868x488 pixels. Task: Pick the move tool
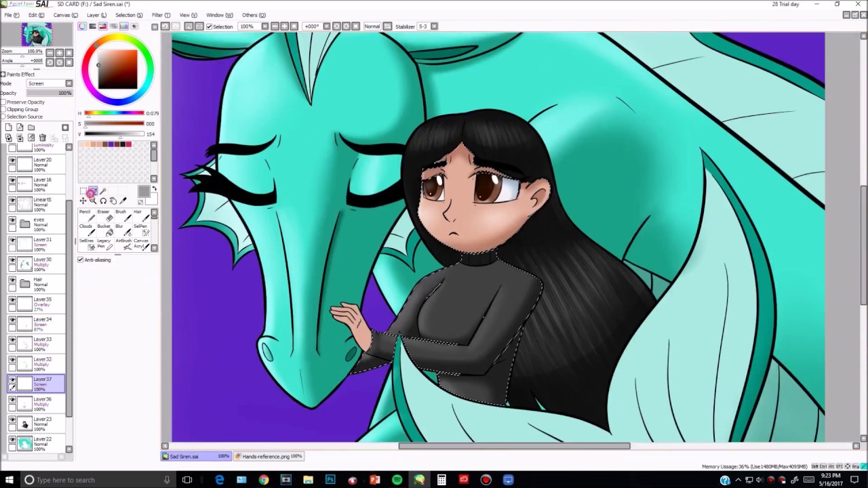83,201
